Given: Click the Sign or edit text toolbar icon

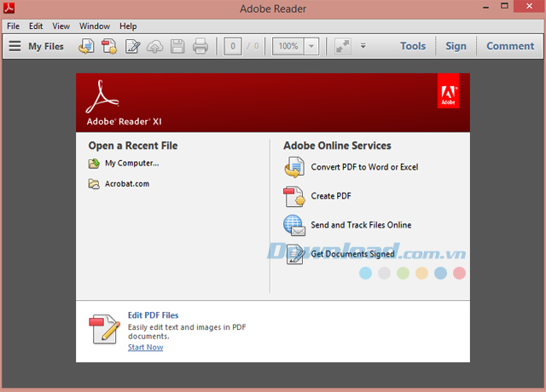Looking at the screenshot, I should click(133, 46).
